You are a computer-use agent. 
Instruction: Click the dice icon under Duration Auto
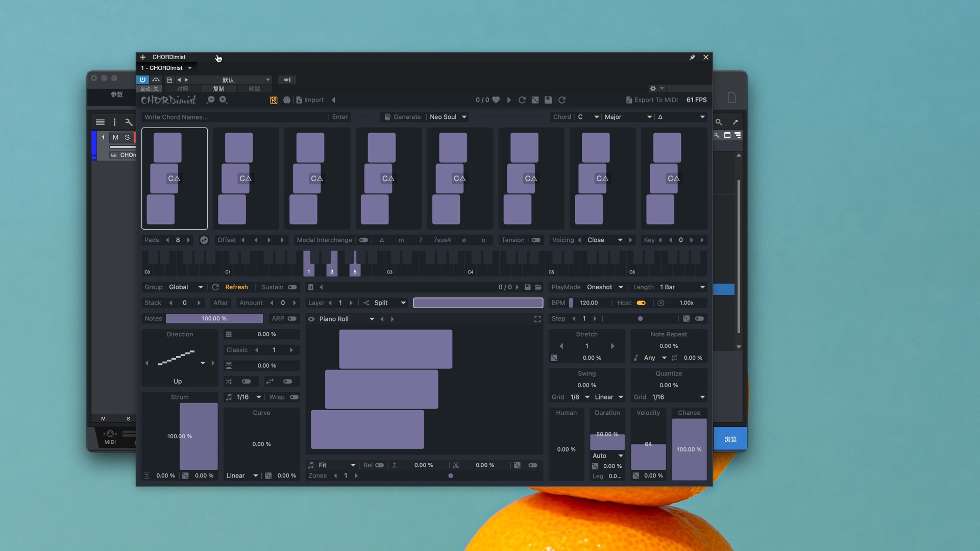pos(595,466)
